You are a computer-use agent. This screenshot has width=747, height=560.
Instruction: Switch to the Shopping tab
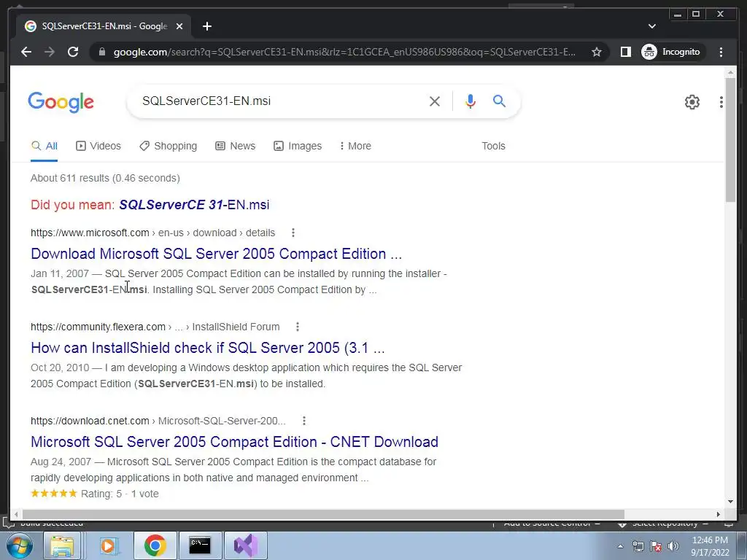coord(169,146)
